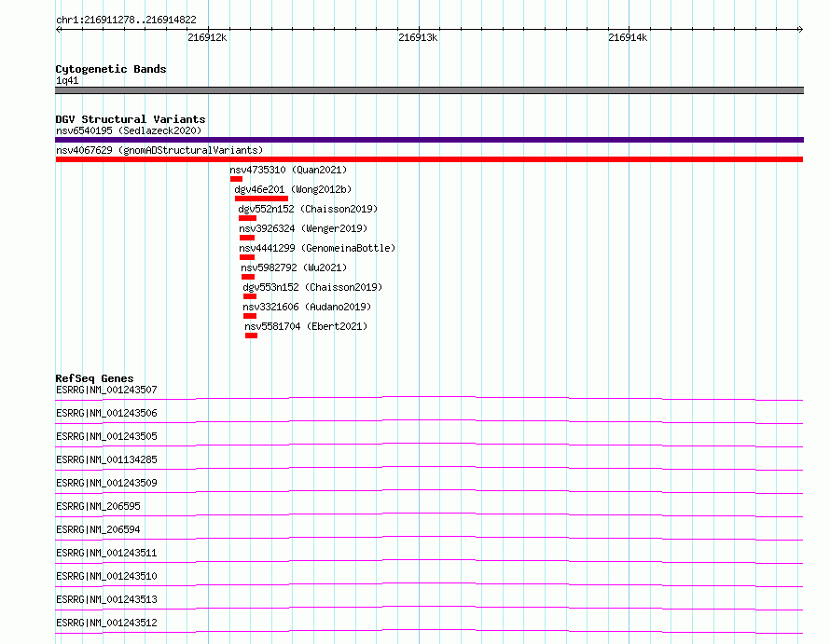Open transcript ESRRG|NM_206594
The height and width of the screenshot is (644, 830).
[x=98, y=529]
